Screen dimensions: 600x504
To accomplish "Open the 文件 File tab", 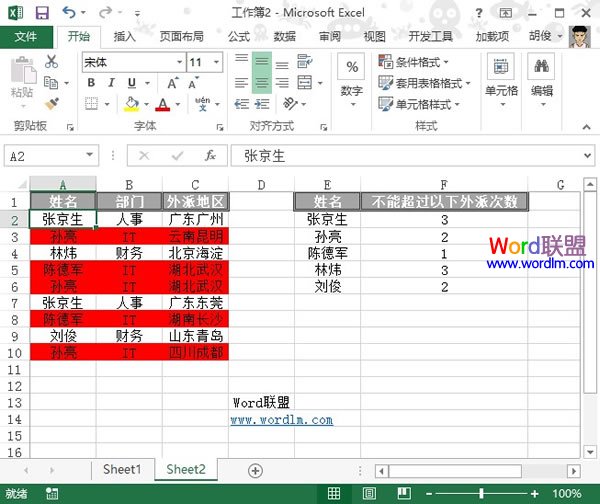I will 26,37.
